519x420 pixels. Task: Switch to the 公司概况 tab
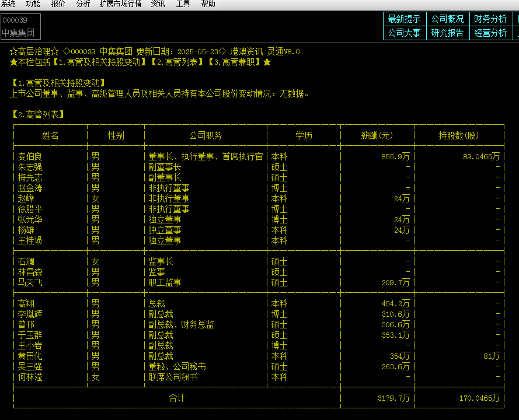point(448,19)
